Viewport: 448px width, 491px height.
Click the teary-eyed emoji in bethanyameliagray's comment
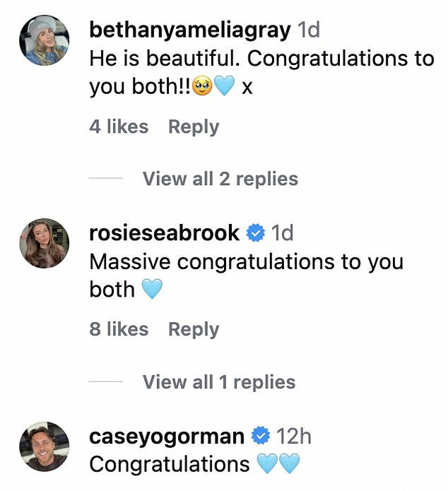tap(204, 88)
